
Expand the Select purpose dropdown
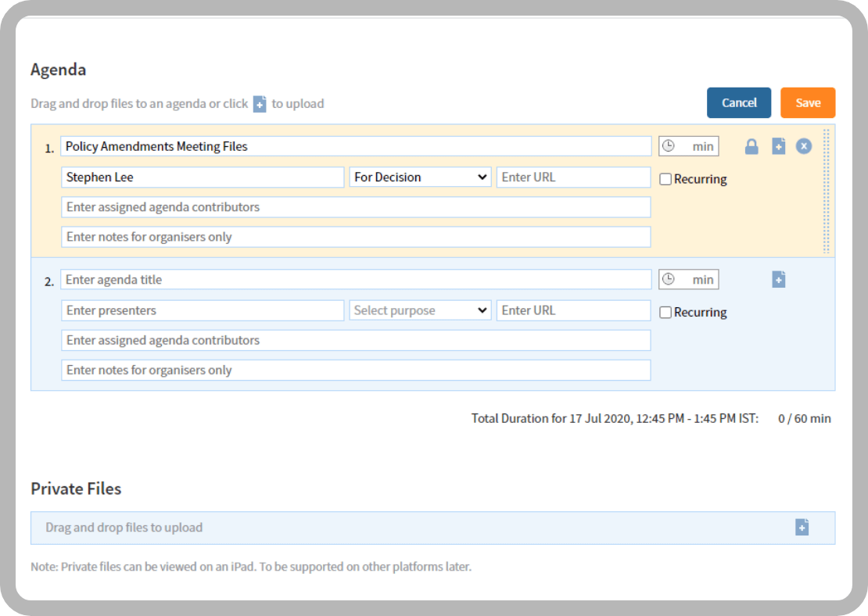click(x=420, y=310)
